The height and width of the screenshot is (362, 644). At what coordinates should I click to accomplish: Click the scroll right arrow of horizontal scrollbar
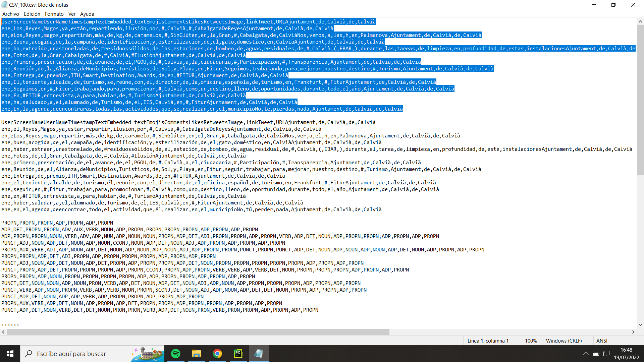[633, 332]
